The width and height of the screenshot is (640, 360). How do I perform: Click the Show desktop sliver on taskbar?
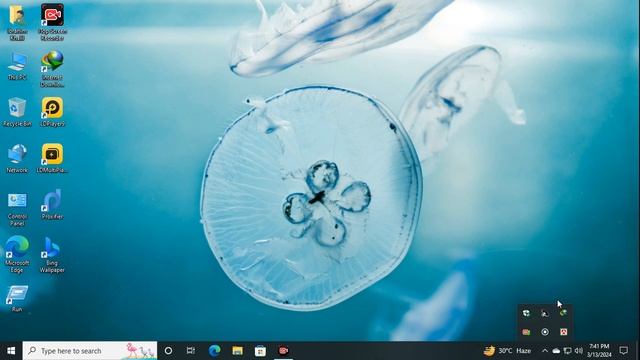(x=638, y=351)
